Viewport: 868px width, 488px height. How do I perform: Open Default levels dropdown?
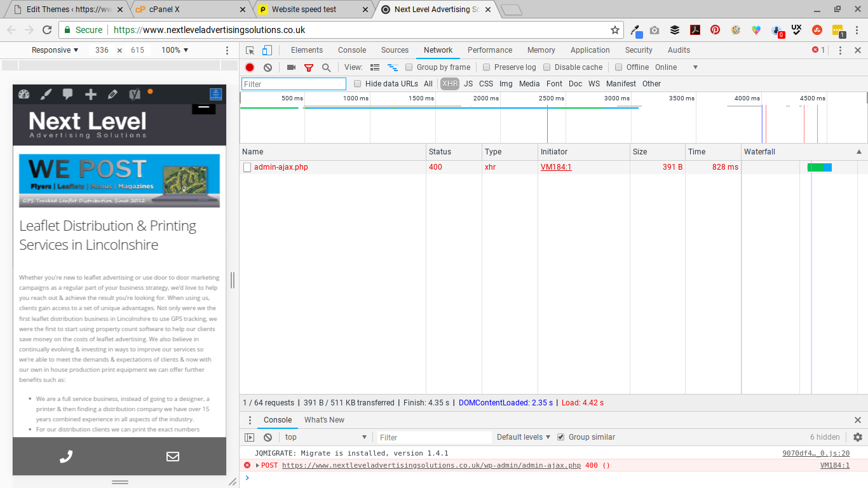(x=524, y=437)
